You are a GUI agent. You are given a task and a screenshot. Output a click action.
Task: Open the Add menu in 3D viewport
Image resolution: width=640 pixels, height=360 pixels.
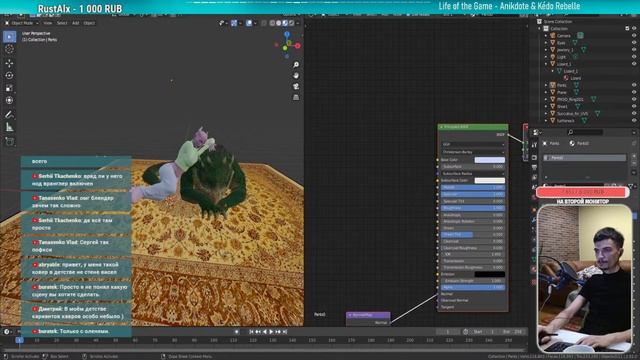(76, 23)
